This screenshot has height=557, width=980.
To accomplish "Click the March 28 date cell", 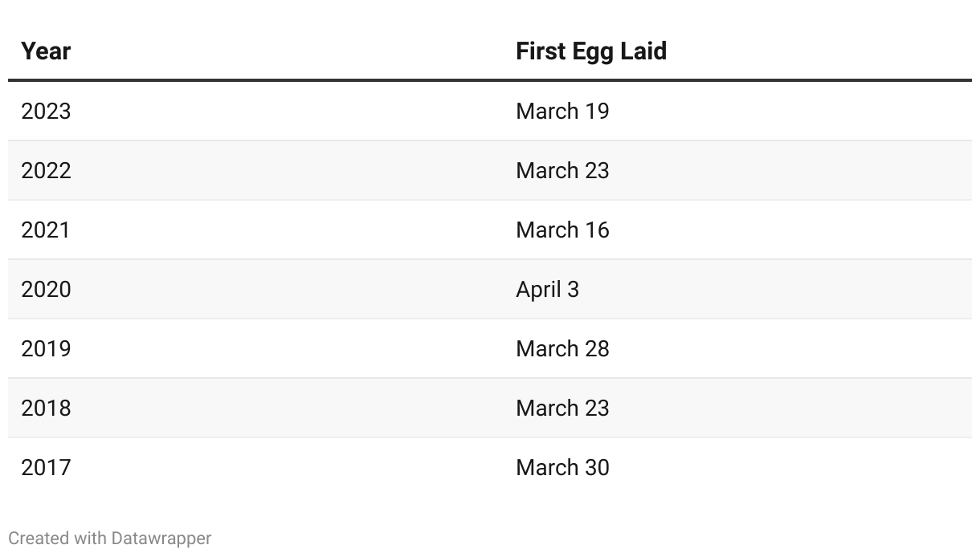I will [x=562, y=348].
